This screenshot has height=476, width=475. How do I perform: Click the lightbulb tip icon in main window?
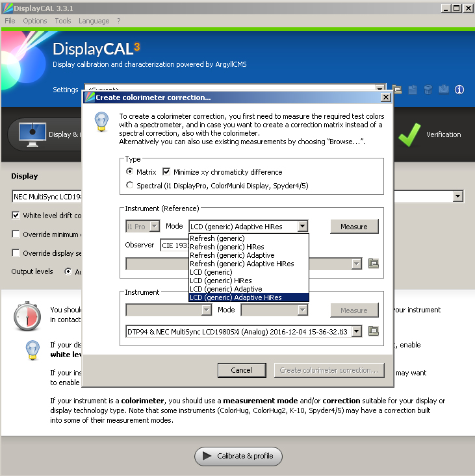coord(32,350)
